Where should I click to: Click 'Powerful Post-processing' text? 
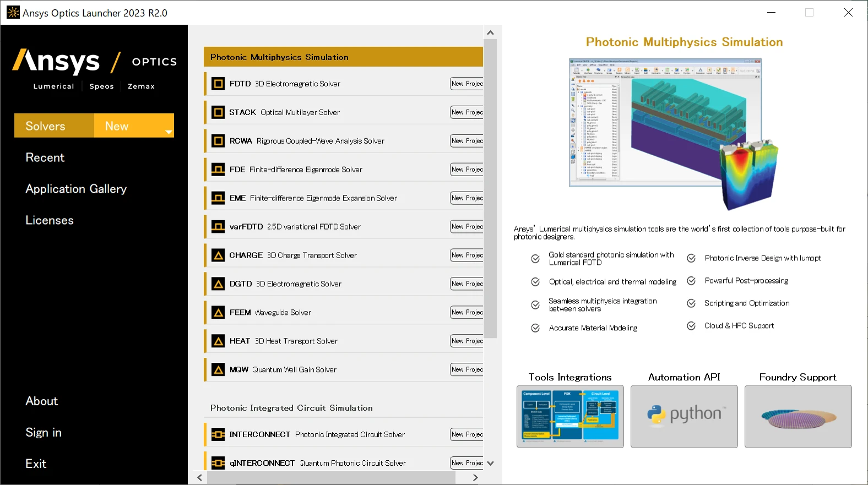pos(746,281)
